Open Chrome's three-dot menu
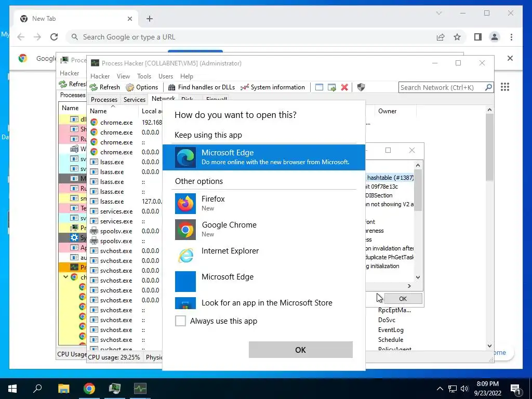Image resolution: width=532 pixels, height=399 pixels. coord(511,37)
